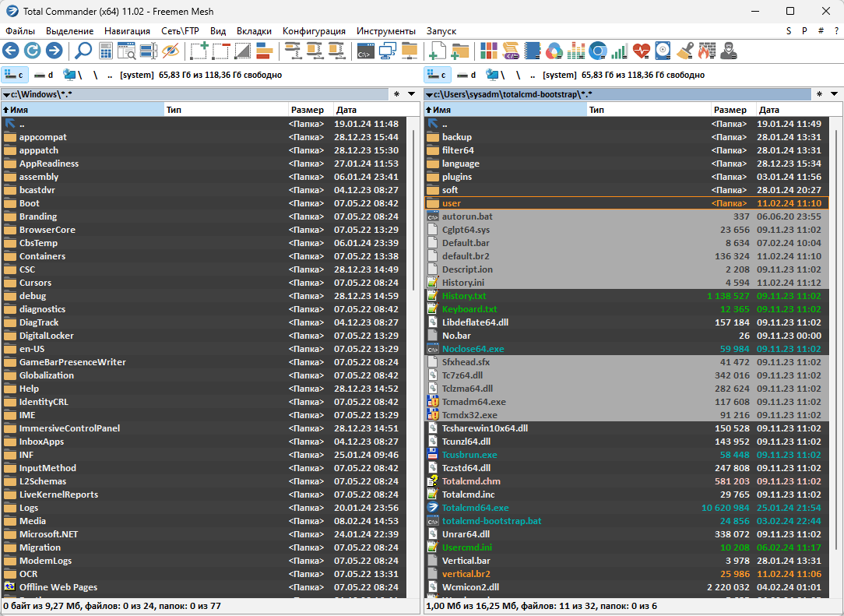Screen dimensions: 844x616
Task: Click the red heart monitor icon
Action: (641, 51)
